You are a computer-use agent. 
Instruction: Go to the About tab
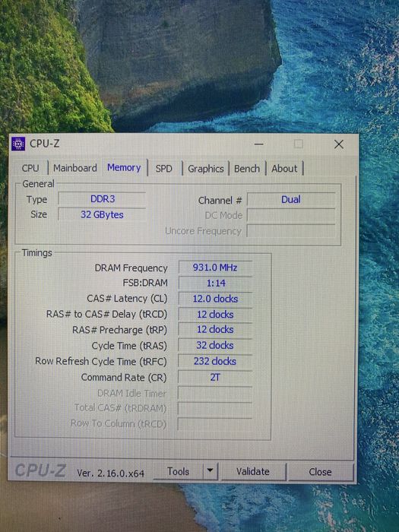[x=284, y=169]
